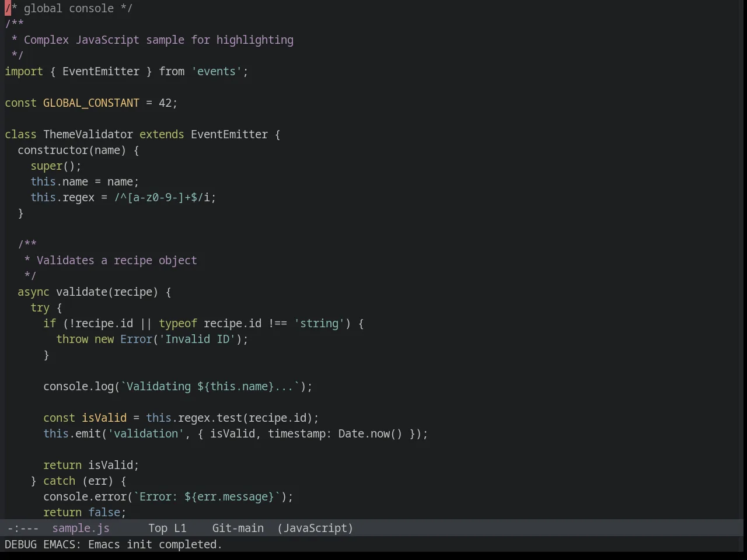Viewport: 747px width, 560px height.
Task: Click 'return isValid;' statement
Action: tap(91, 465)
